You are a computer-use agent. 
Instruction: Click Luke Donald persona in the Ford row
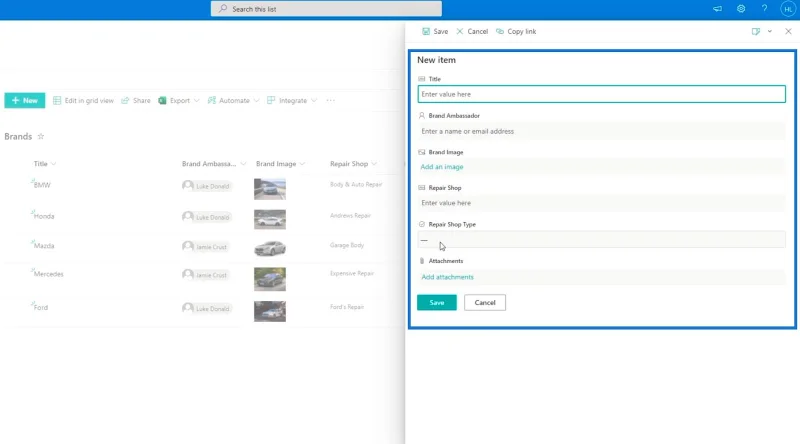click(207, 308)
